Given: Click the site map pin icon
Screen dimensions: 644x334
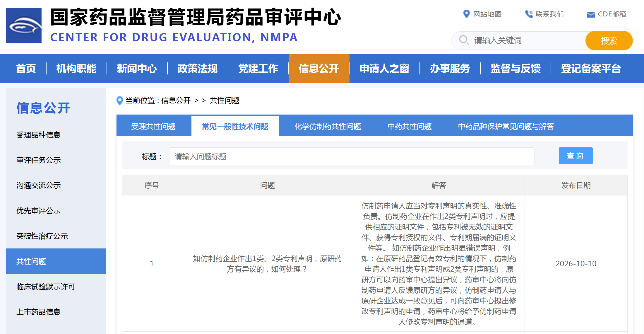Looking at the screenshot, I should tap(466, 14).
